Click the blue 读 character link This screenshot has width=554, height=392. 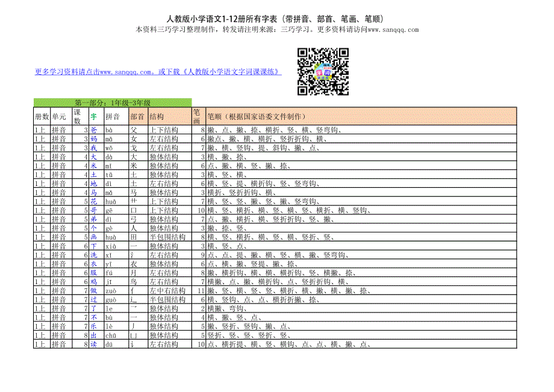pyautogui.click(x=93, y=345)
